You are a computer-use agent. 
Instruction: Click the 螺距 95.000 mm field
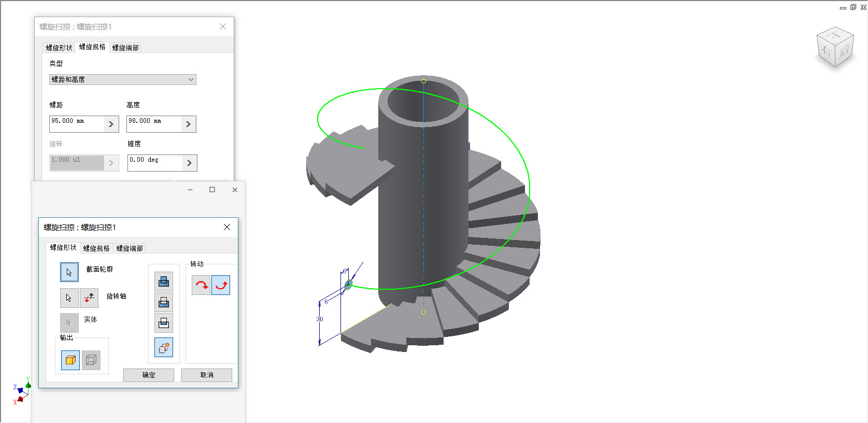click(77, 124)
